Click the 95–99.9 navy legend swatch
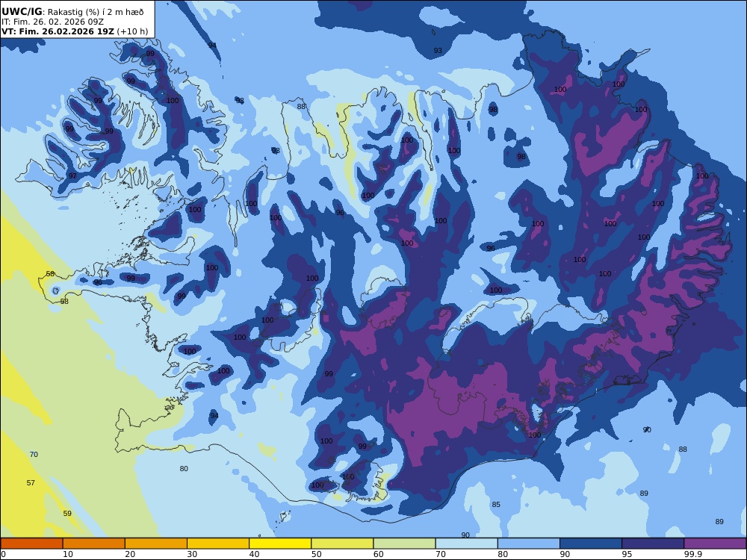 tap(653, 544)
